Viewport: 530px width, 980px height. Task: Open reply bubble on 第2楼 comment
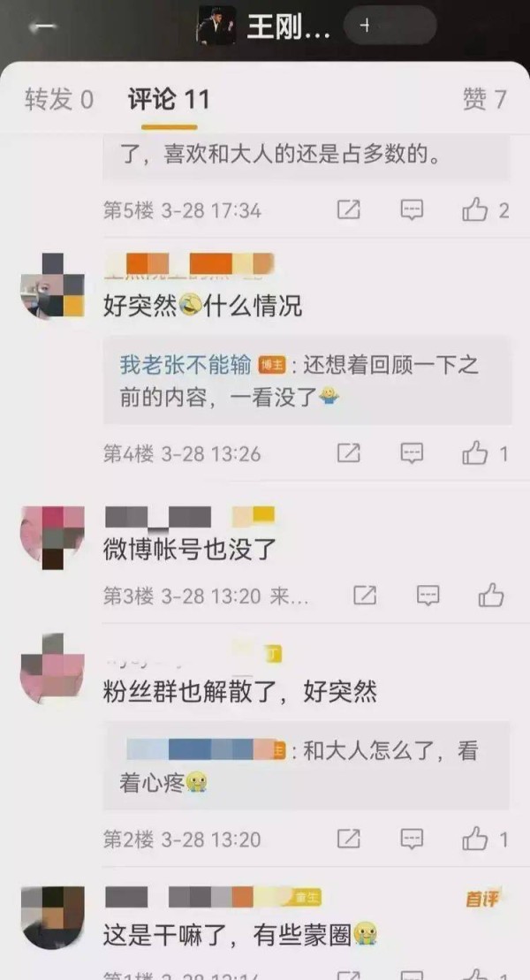coord(412,838)
